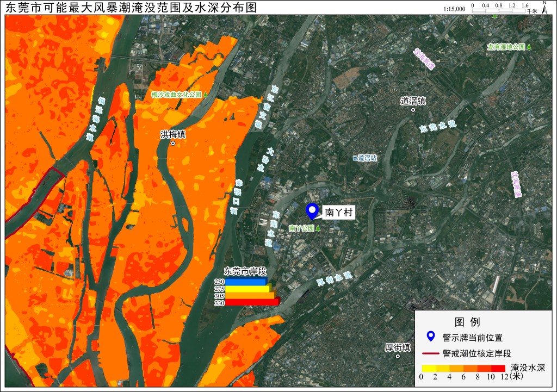
Task: Click the north arrow compass icon
Action: pyautogui.click(x=544, y=8)
